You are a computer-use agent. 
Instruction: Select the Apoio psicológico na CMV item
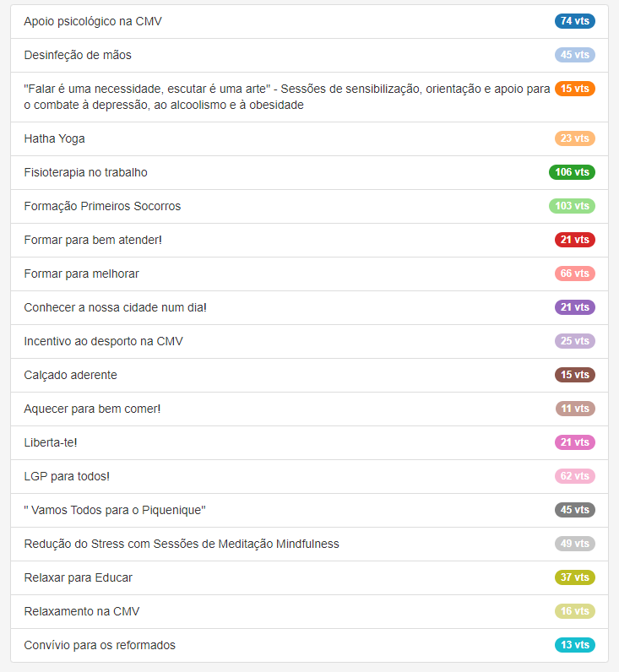click(93, 21)
